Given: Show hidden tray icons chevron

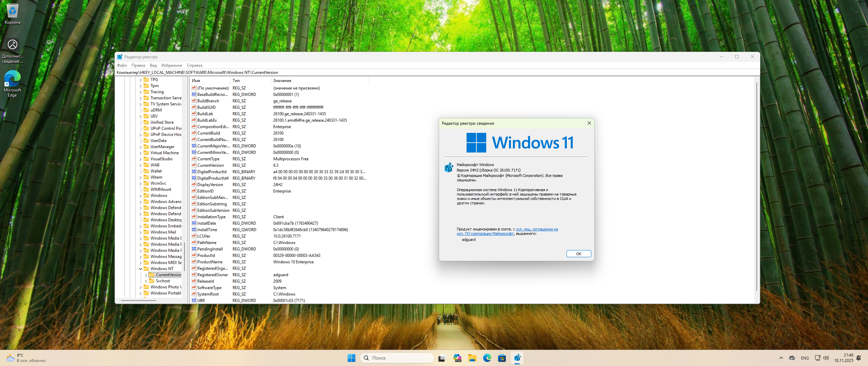Looking at the screenshot, I should click(x=781, y=358).
